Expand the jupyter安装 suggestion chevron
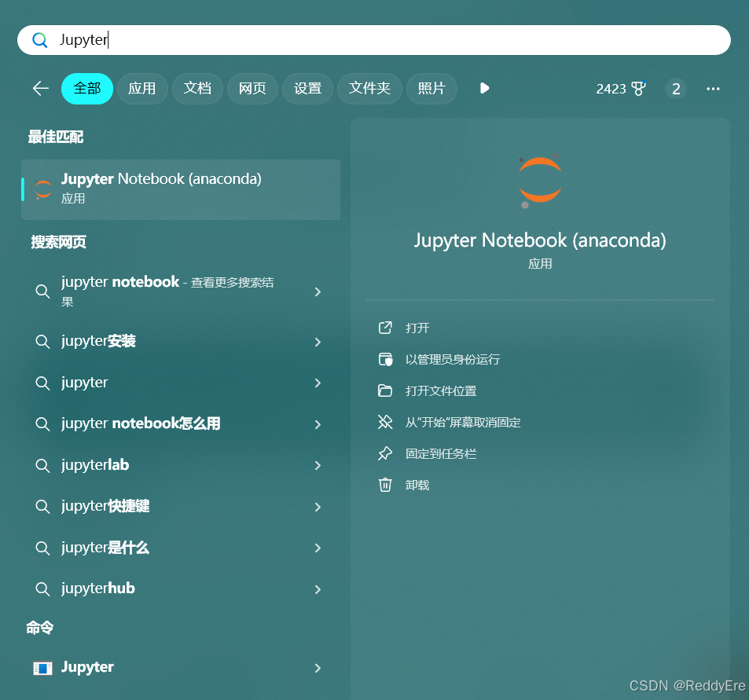 click(x=318, y=342)
